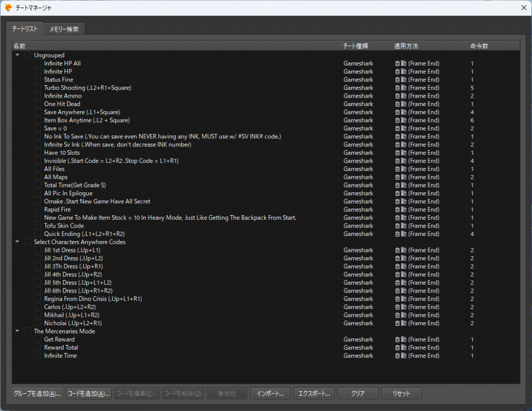Viewport: 532px width, 411px height.
Task: Select the Have 10 Slots row
Action: [265, 153]
